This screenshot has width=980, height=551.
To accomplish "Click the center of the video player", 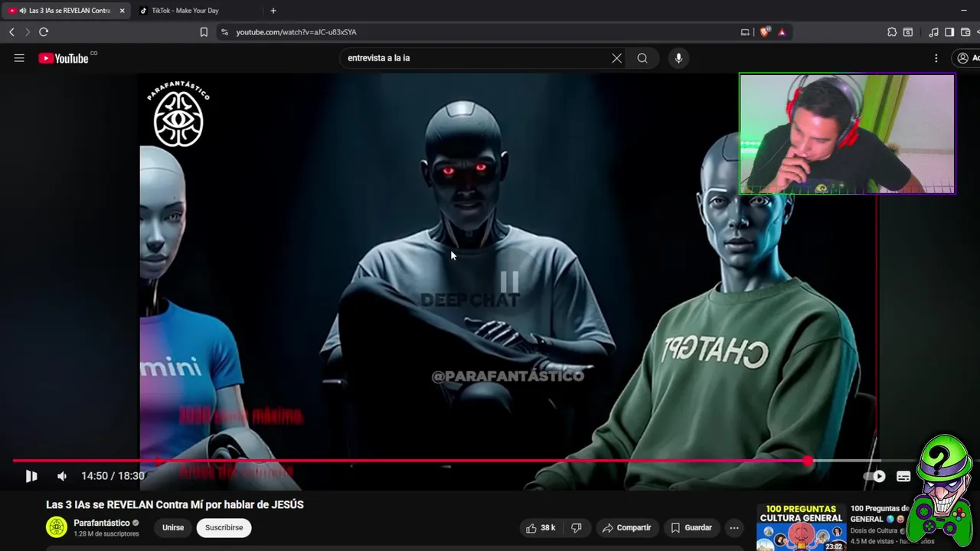I will point(508,282).
